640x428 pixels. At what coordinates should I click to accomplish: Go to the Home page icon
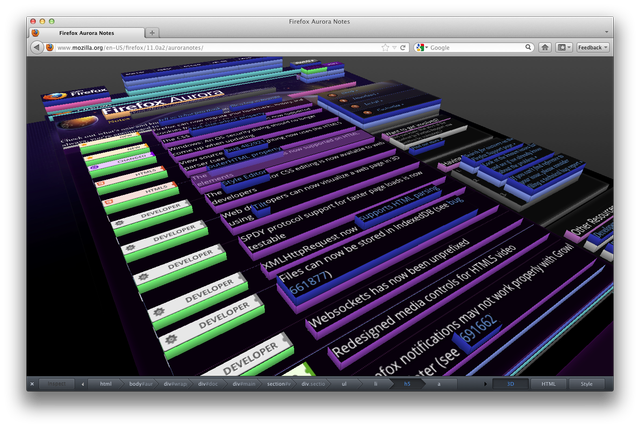click(x=545, y=47)
